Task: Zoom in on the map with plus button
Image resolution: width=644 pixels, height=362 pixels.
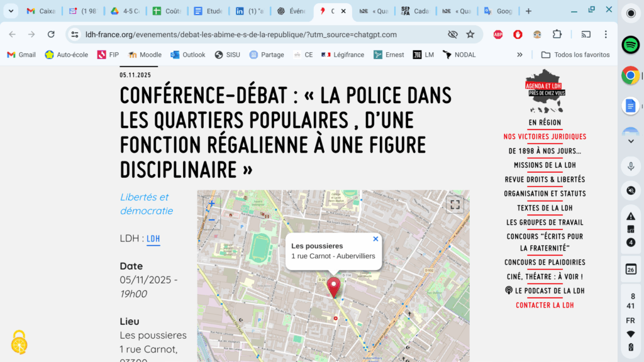Action: (x=212, y=204)
